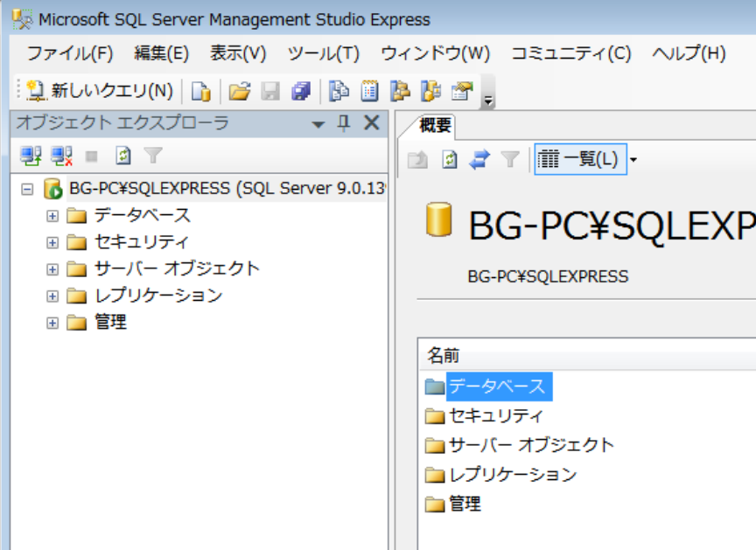Select レプリケーション in summary list
756x550 pixels.
click(513, 475)
